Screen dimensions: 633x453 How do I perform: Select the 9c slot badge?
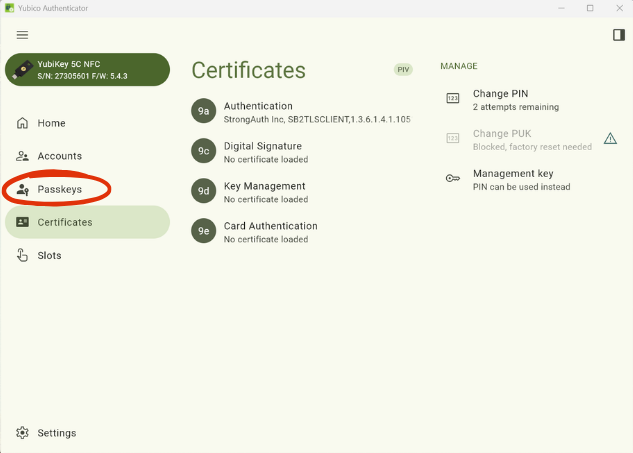(x=203, y=151)
